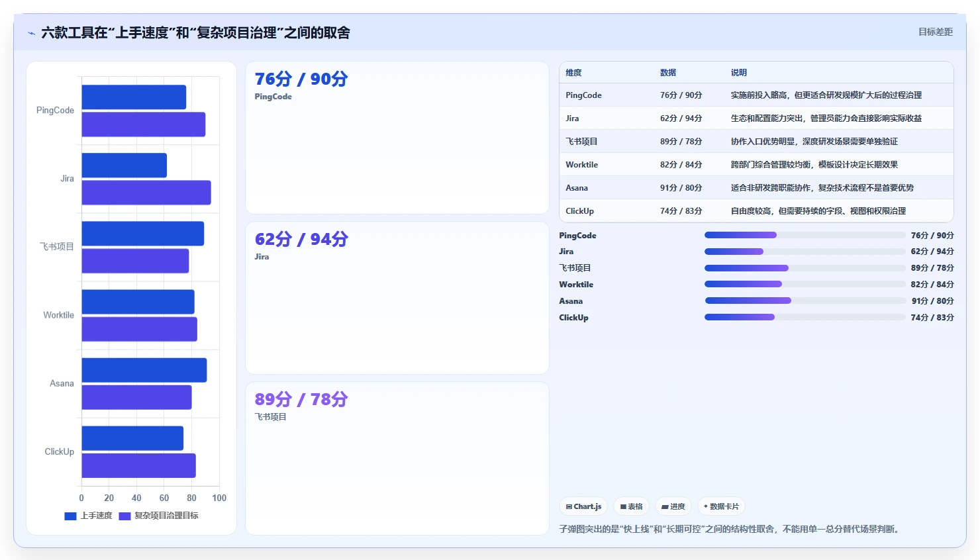Click the purple governance bar for ClickUp
This screenshot has height=560, width=980.
pos(138,465)
